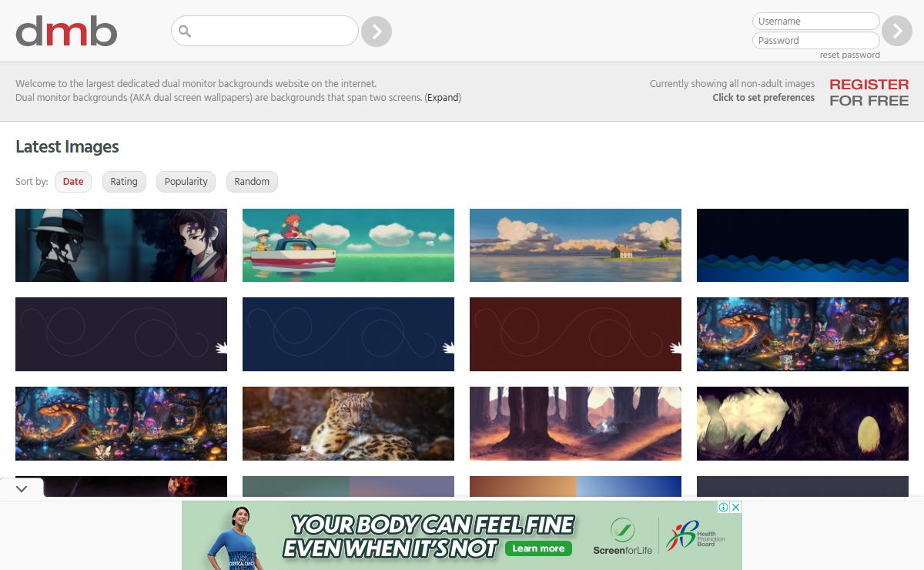This screenshot has width=924, height=570.
Task: Click Health Promotion Board logo in ad
Action: (696, 536)
